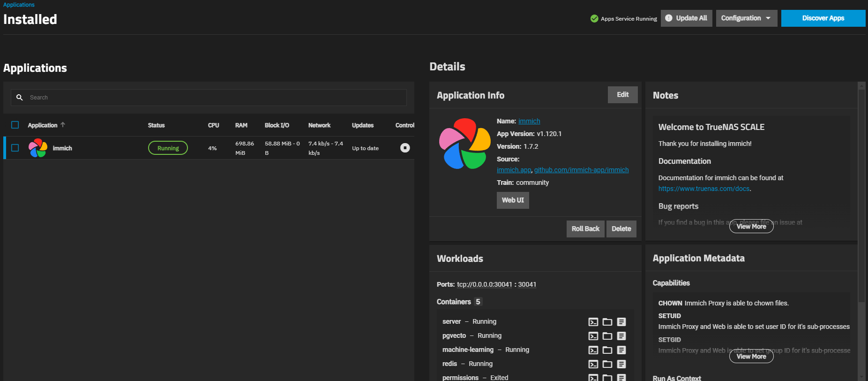This screenshot has height=381, width=868.
Task: Open shell for the redis container
Action: pos(593,364)
